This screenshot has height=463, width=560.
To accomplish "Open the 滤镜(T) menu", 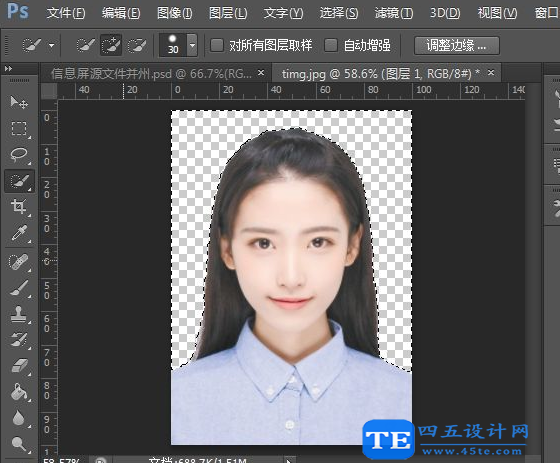I will click(394, 13).
